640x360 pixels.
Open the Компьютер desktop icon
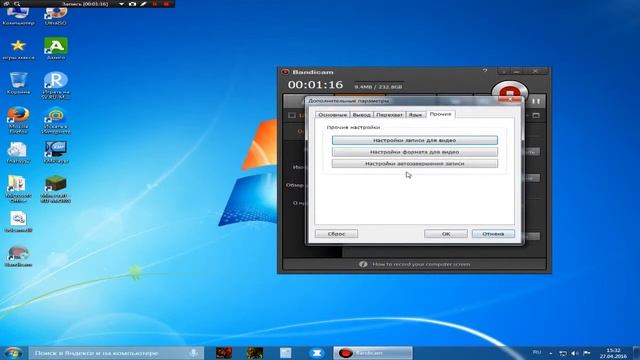coord(18,16)
